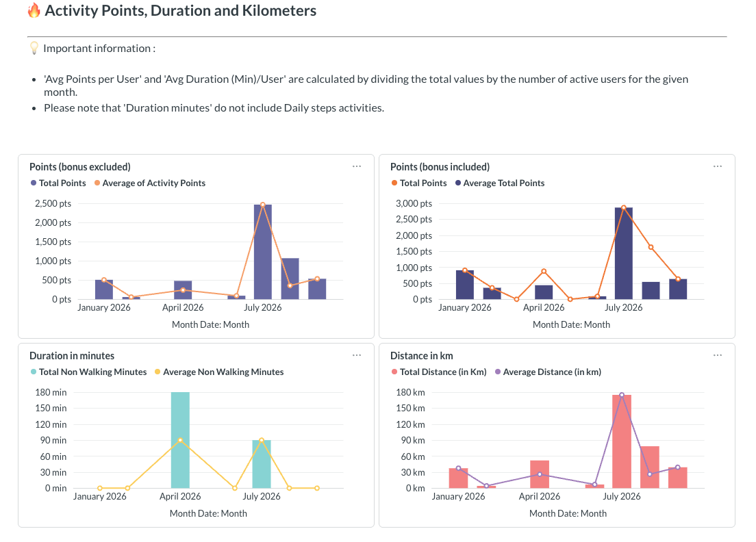Select the July 2026 bar in Duration chart
The width and height of the screenshot is (756, 542).
point(262,464)
